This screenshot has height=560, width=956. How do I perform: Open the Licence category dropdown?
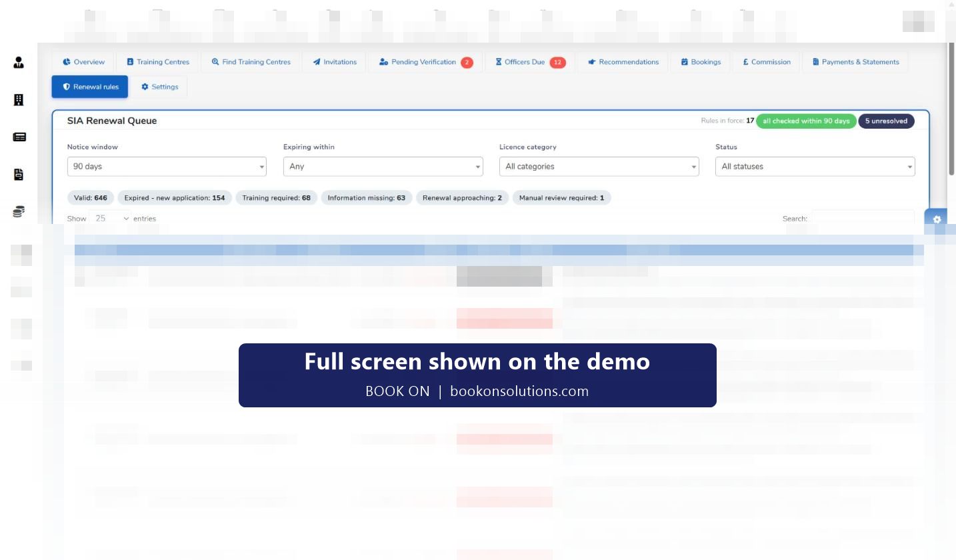coord(599,167)
